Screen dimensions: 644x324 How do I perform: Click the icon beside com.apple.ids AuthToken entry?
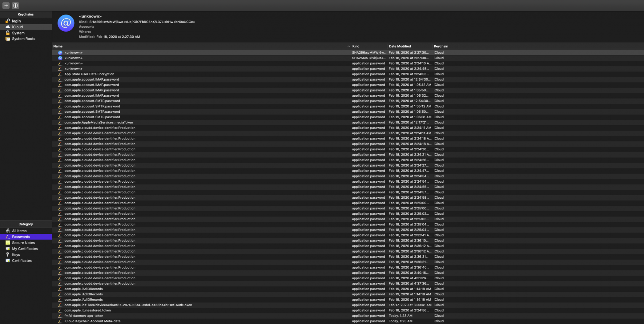(x=60, y=305)
